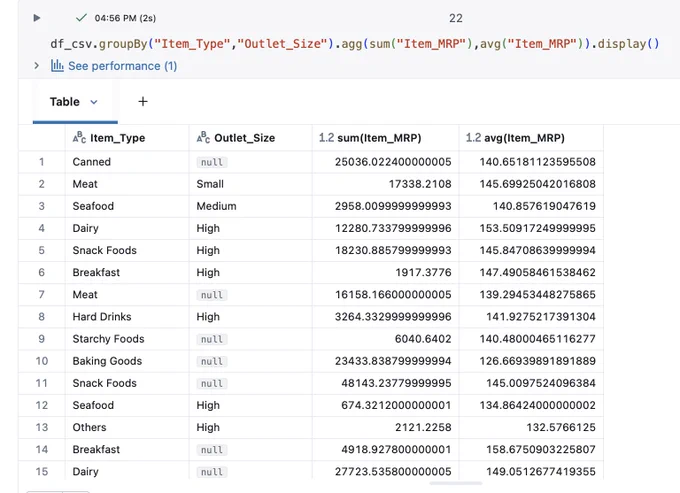
Task: Click the string type icon in Outlet_Size header
Action: click(203, 137)
